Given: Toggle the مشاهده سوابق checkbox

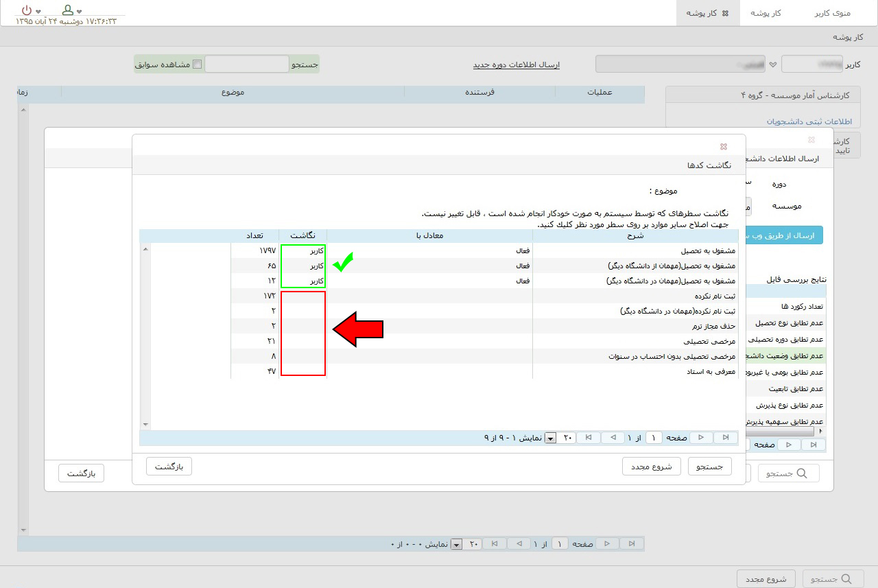Looking at the screenshot, I should pos(198,64).
